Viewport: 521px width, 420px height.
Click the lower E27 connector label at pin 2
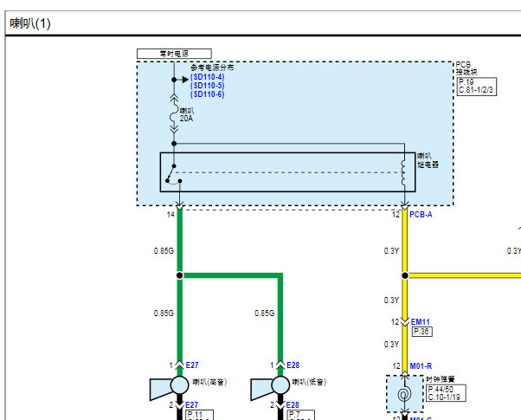click(x=192, y=404)
